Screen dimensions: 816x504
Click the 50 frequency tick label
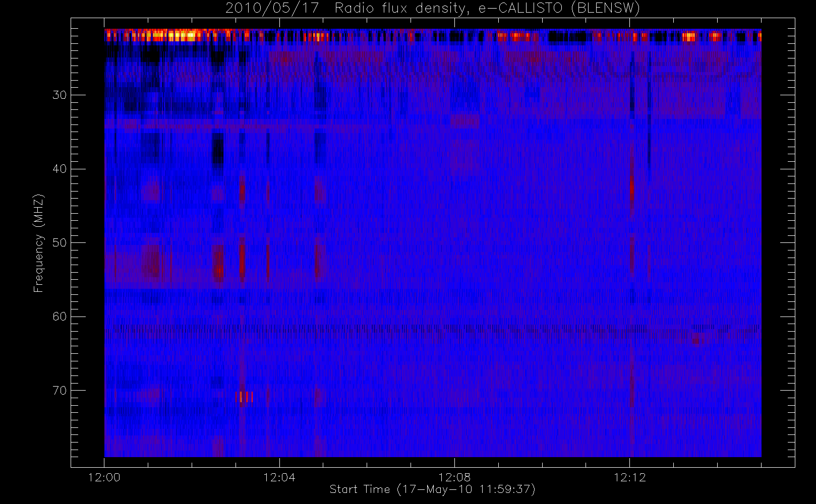coord(60,243)
